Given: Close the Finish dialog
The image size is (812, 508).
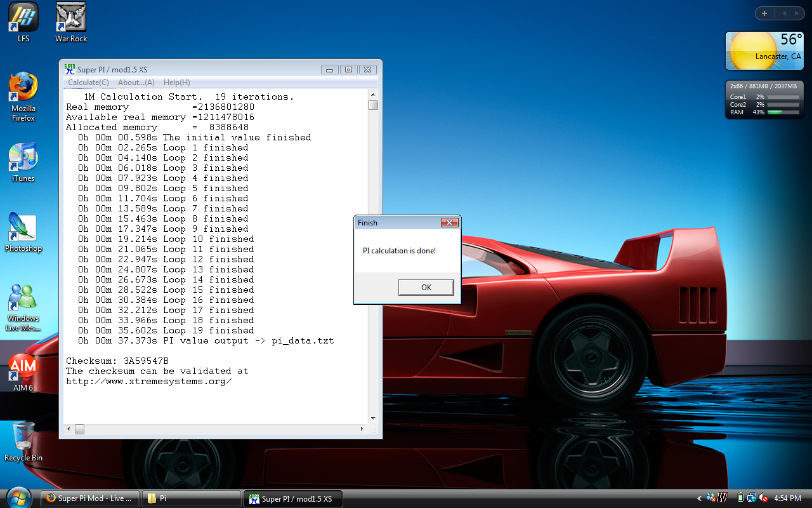Looking at the screenshot, I should coord(449,223).
